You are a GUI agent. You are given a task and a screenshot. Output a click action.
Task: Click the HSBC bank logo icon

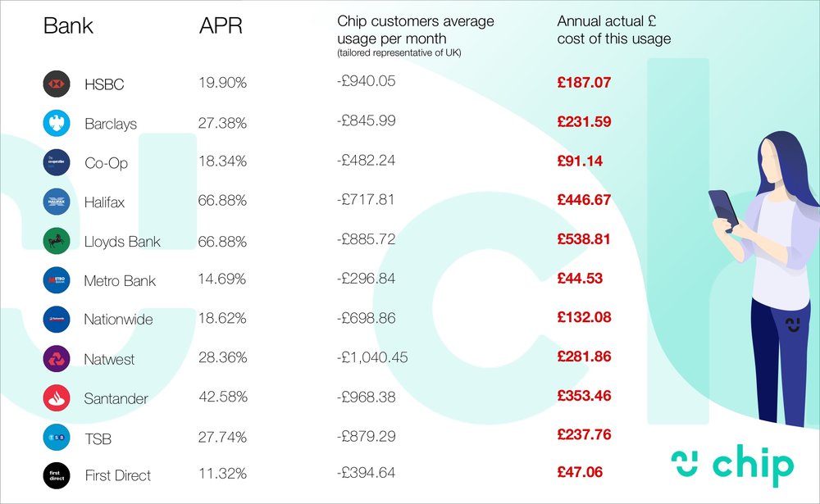(57, 84)
